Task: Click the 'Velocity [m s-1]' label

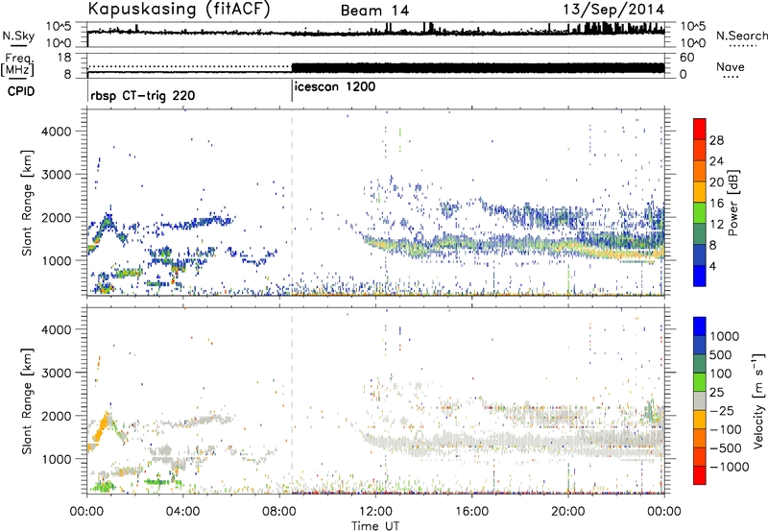Action: click(x=758, y=400)
